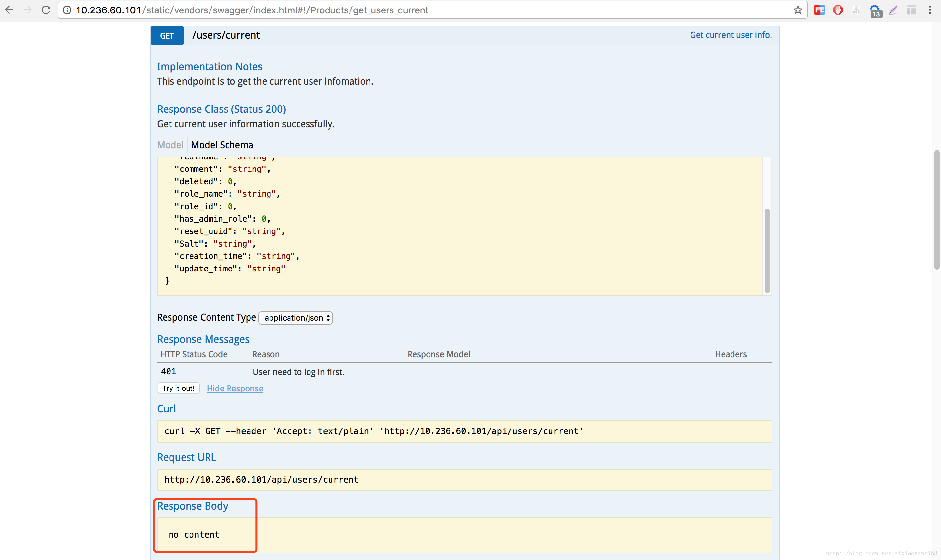Click the "Salt": "string" schema line
The image size is (941, 560).
215,244
